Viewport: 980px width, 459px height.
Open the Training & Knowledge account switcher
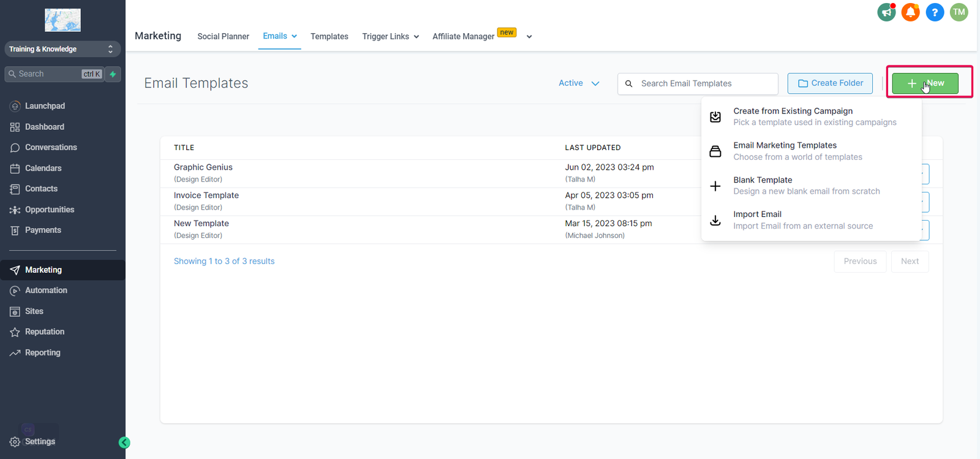click(62, 49)
